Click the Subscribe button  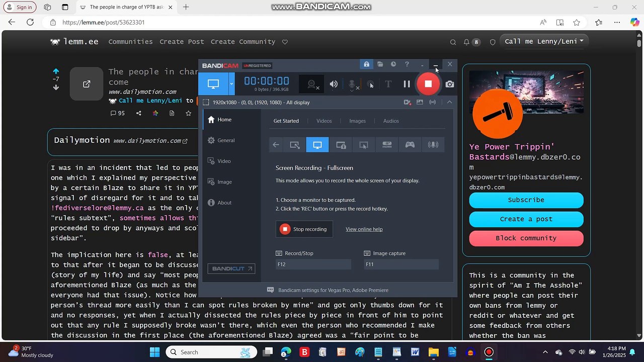pos(526,200)
